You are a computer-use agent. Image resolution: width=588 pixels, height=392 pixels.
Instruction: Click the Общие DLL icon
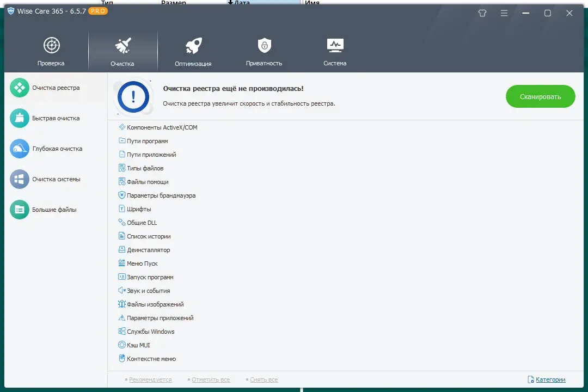point(122,223)
